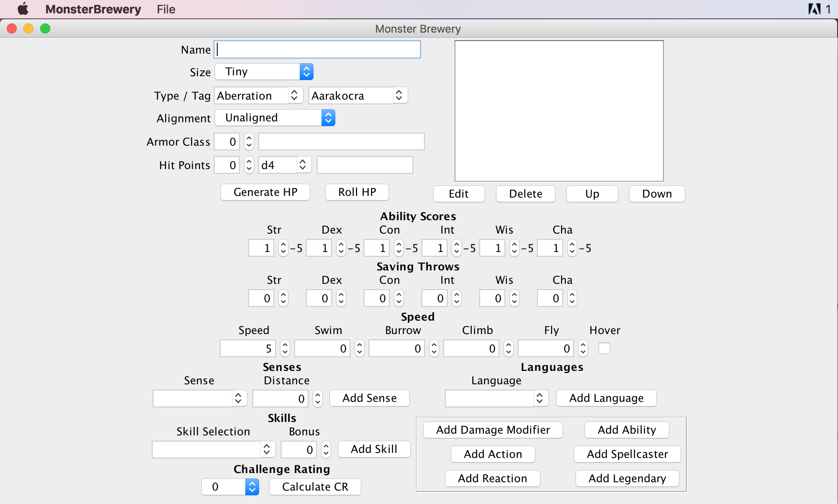Click the Armor Class stepper arrows
838x504 pixels.
(249, 142)
